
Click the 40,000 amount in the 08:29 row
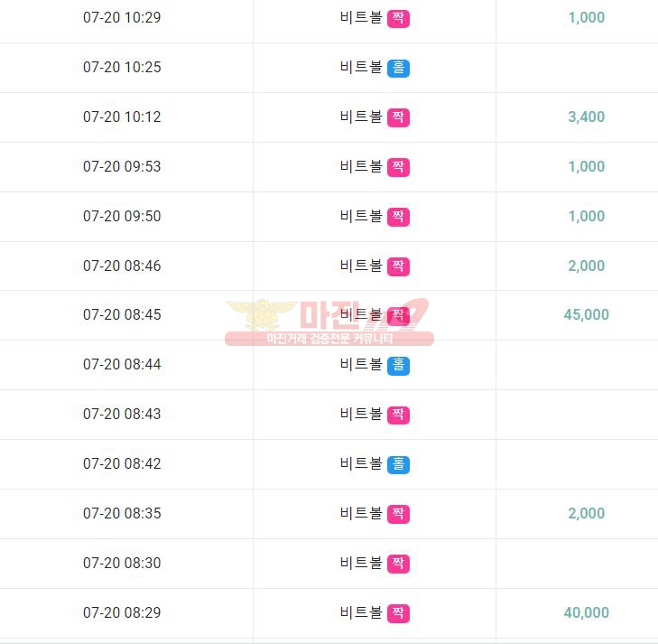[x=586, y=612]
